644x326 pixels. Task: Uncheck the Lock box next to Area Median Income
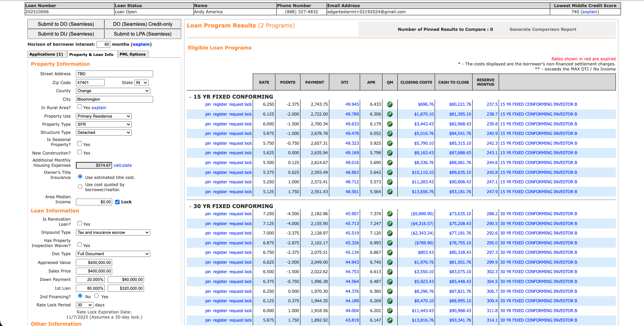117,202
